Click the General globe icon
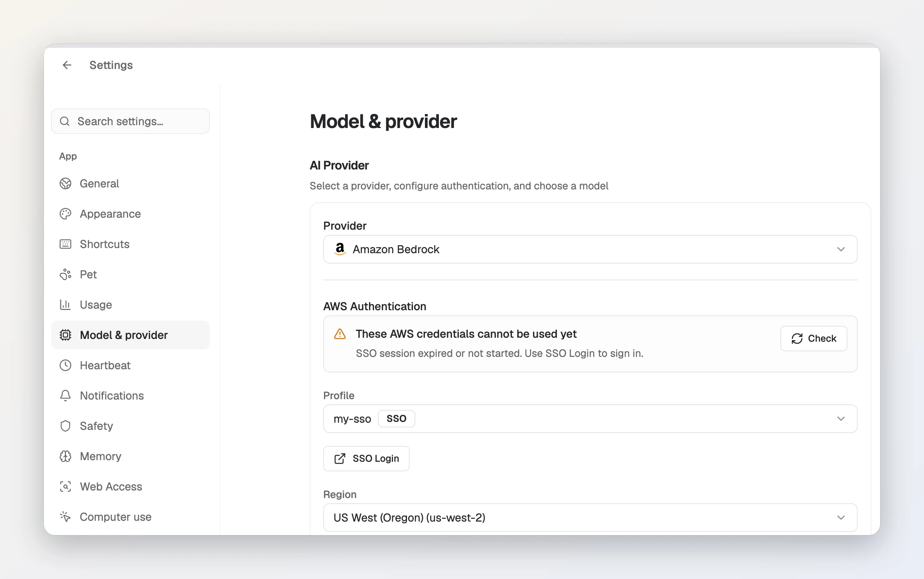 click(x=65, y=183)
